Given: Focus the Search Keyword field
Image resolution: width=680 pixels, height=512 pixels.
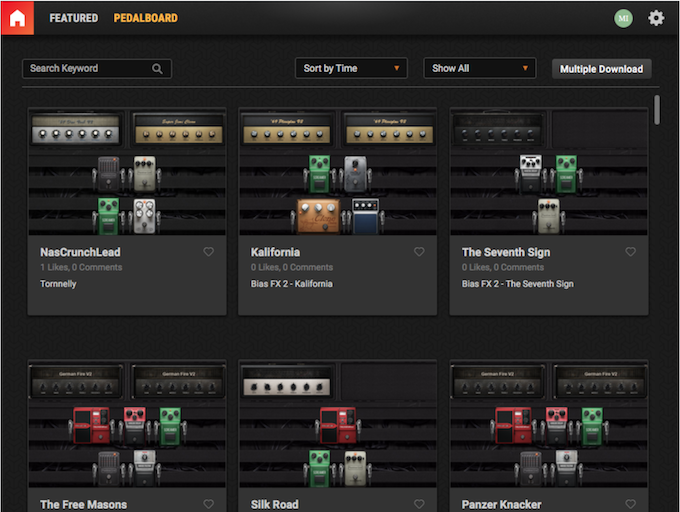Looking at the screenshot, I should click(97, 68).
